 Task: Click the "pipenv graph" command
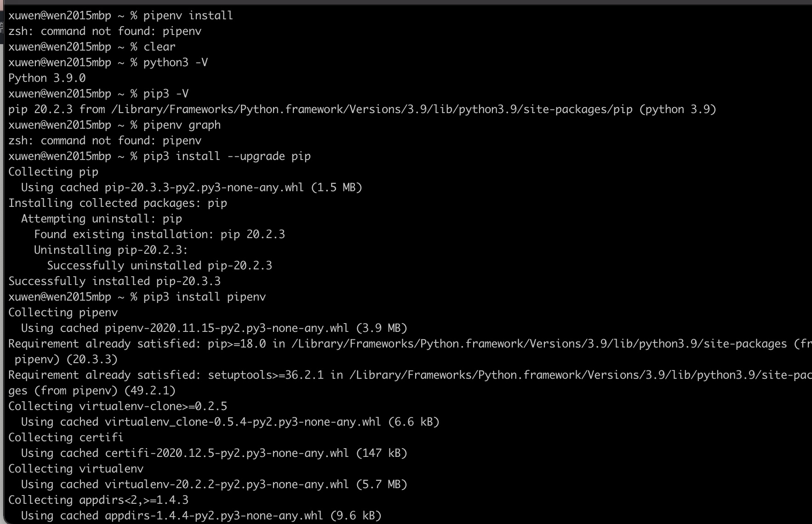182,125
